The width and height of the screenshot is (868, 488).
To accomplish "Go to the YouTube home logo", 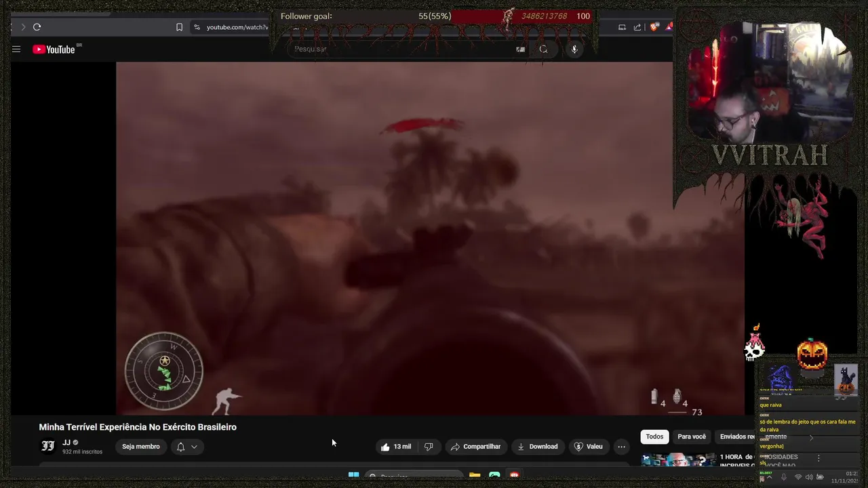I will point(54,49).
